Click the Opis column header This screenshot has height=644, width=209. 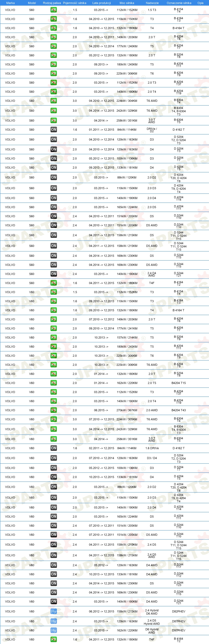pyautogui.click(x=200, y=3)
